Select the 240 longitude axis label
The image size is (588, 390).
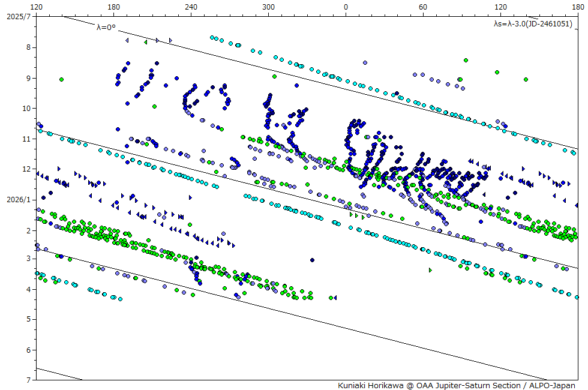coord(191,7)
